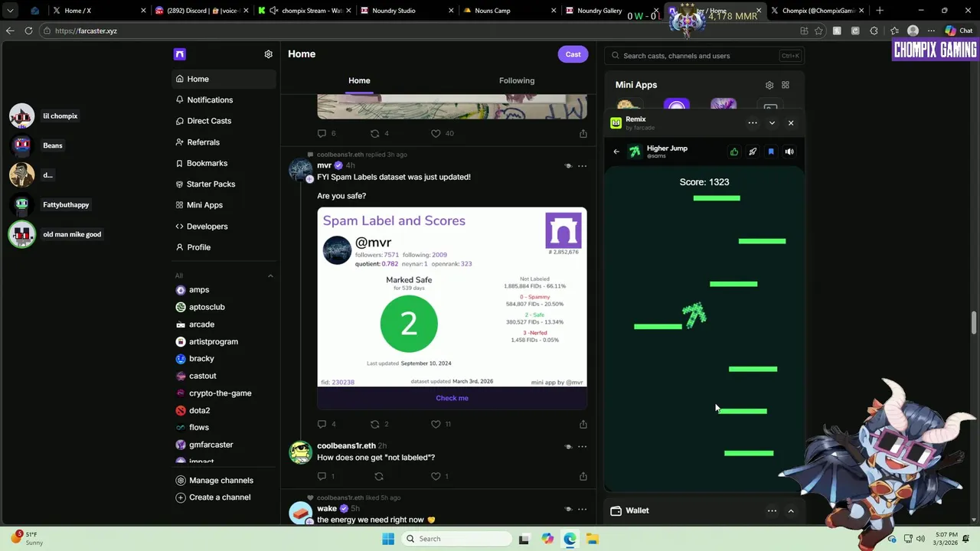Click Check me on Spam Label card
This screenshot has height=551, width=980.
(452, 398)
